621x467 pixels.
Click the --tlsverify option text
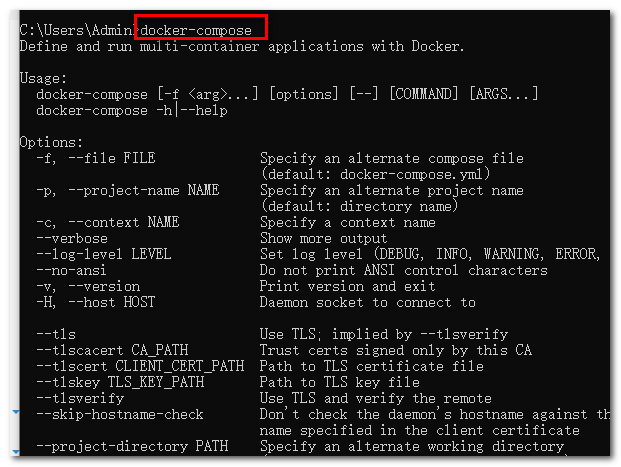(80, 398)
